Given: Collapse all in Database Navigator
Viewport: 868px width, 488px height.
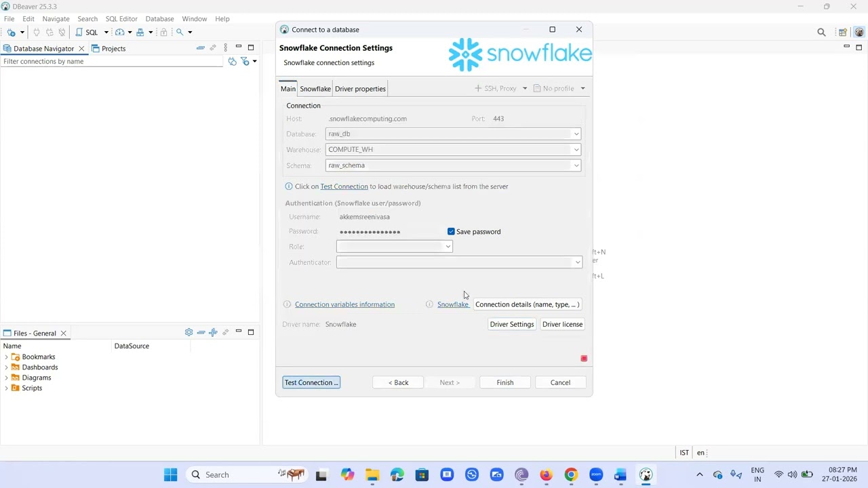Looking at the screenshot, I should pyautogui.click(x=200, y=48).
